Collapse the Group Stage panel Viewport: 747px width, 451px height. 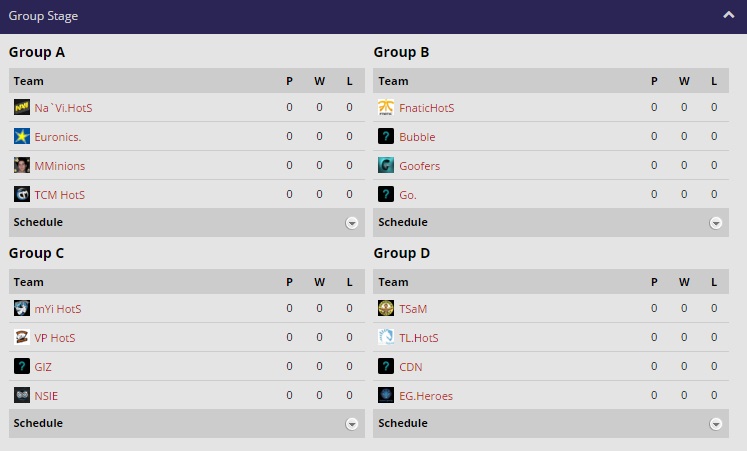point(729,16)
